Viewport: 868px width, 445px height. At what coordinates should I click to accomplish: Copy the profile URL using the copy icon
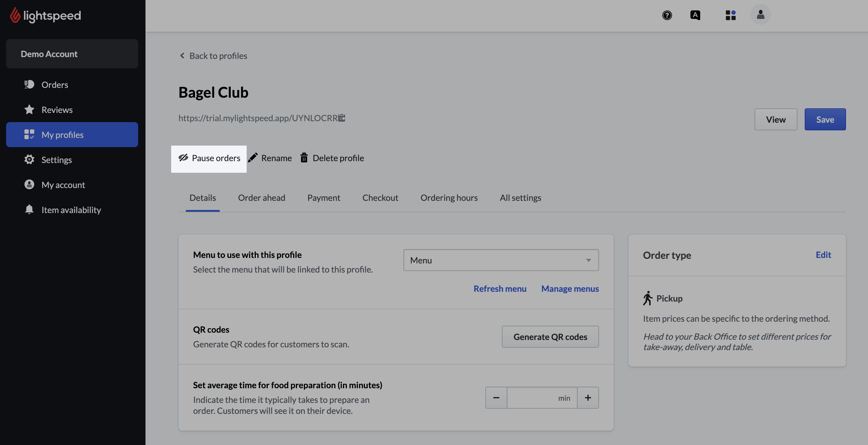[342, 118]
